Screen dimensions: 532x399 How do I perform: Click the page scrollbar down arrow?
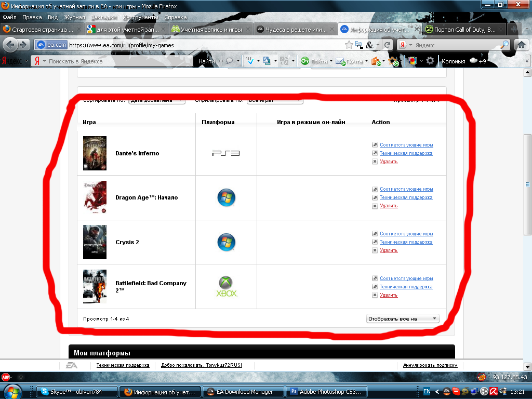(x=527, y=367)
